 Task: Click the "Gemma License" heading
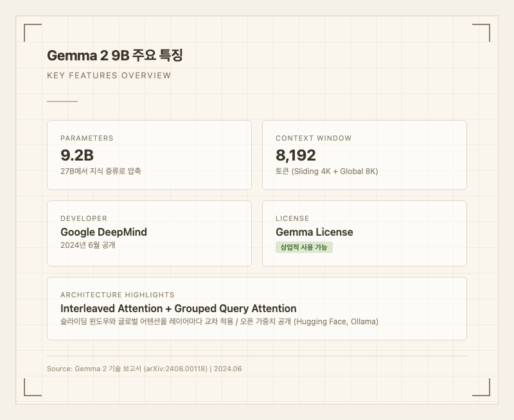[314, 232]
